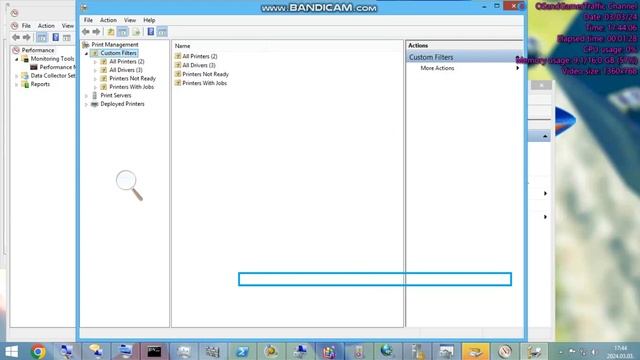
Task: Select Print Management root node in tree
Action: (x=115, y=44)
